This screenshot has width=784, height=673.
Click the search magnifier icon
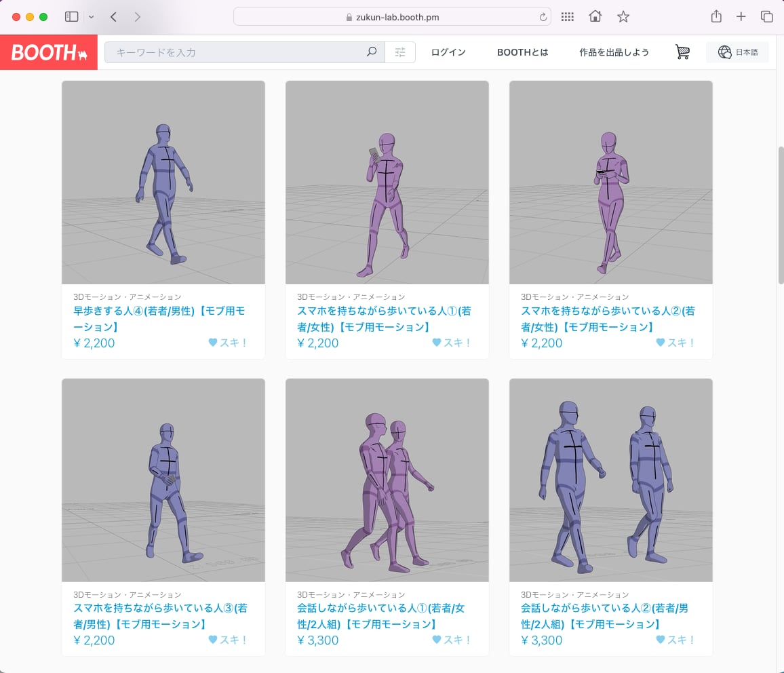[372, 52]
